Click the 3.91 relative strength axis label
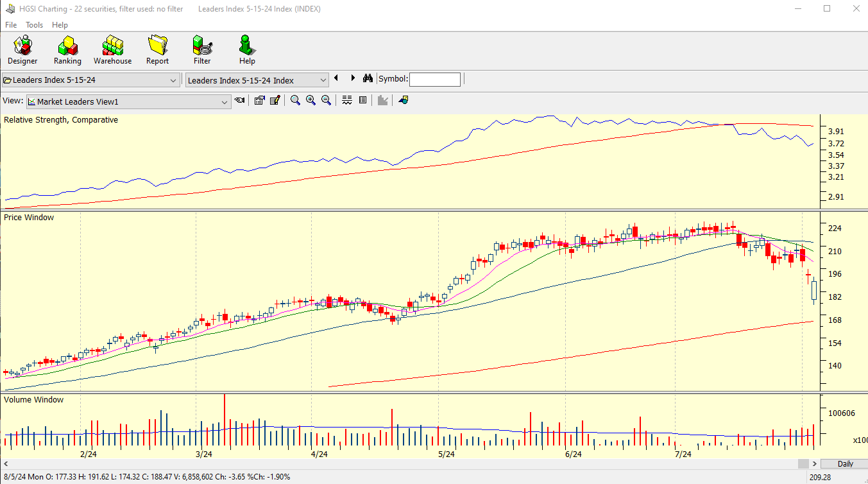The height and width of the screenshot is (484, 868). point(836,131)
